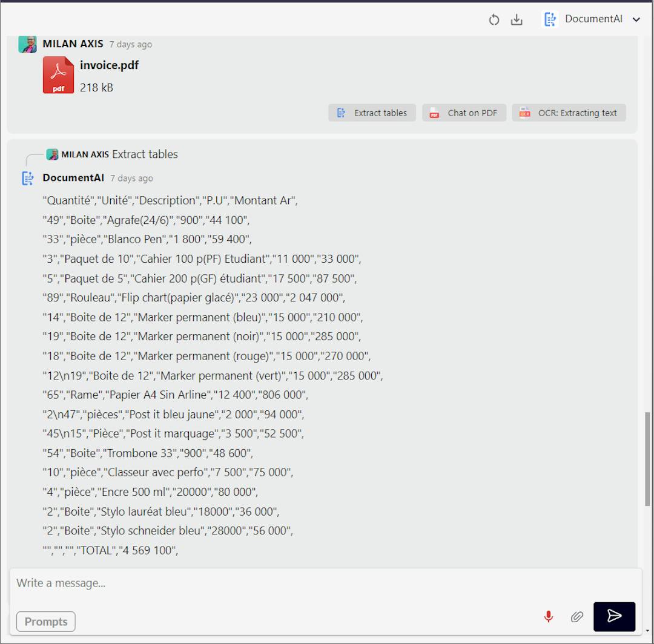Screen dimensions: 654x644
Task: Click the DocumentAI avatar next to the reply
Action: [x=27, y=178]
